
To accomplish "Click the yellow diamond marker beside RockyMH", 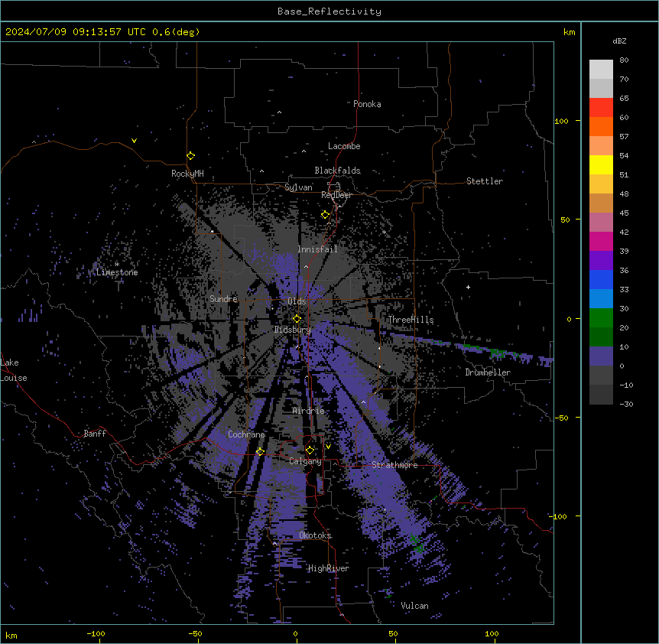I will pos(191,156).
